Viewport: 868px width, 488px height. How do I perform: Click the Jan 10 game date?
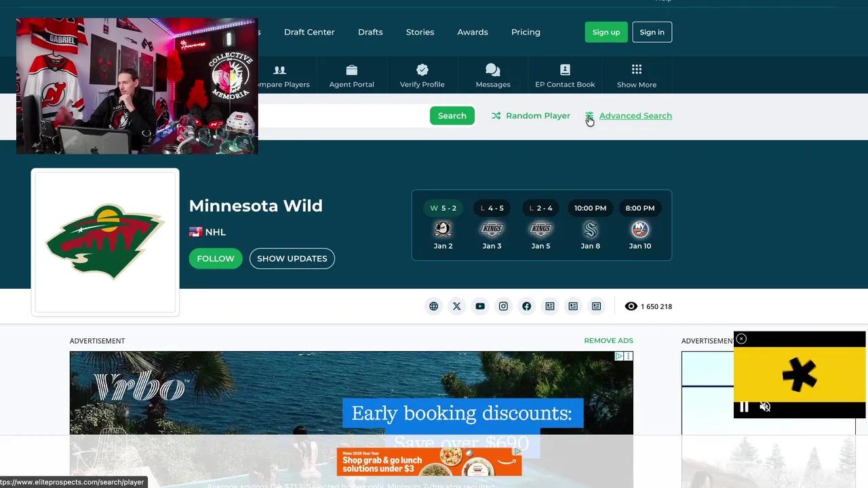pos(640,246)
